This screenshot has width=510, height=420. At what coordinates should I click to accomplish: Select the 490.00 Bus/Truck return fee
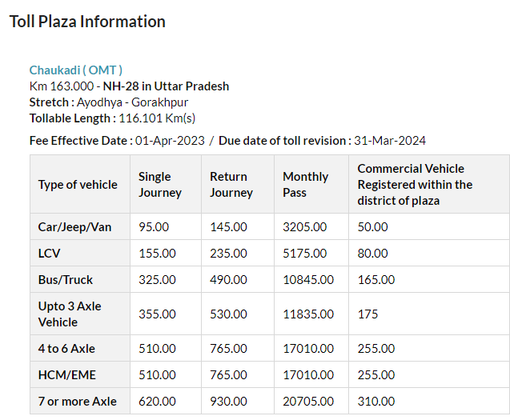click(228, 280)
